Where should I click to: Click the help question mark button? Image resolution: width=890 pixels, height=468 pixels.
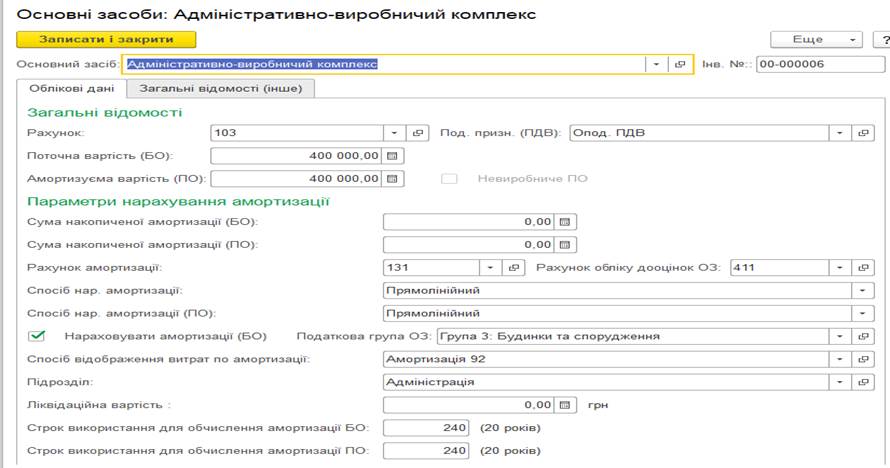(884, 39)
